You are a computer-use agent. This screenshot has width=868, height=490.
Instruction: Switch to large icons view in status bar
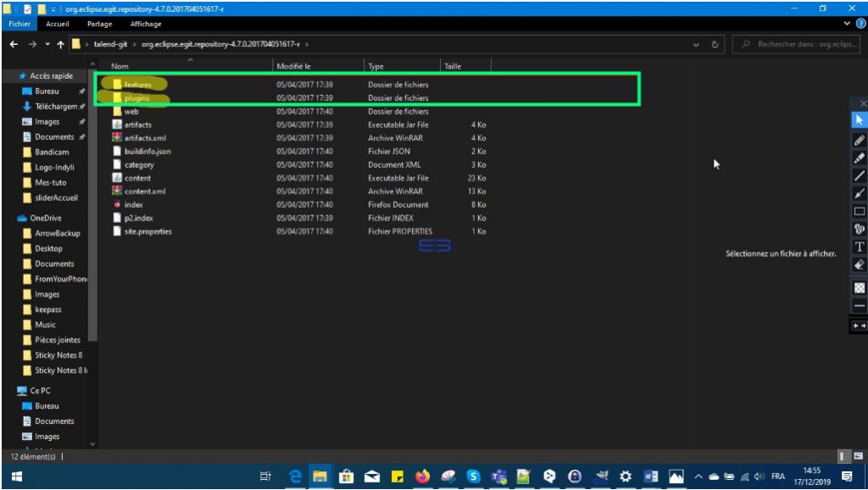858,456
